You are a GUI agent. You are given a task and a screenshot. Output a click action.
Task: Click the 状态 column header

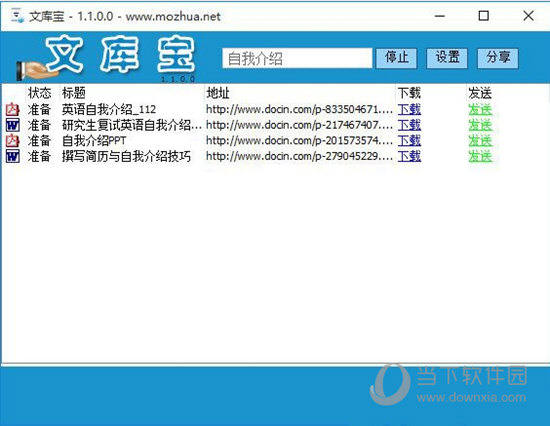39,93
